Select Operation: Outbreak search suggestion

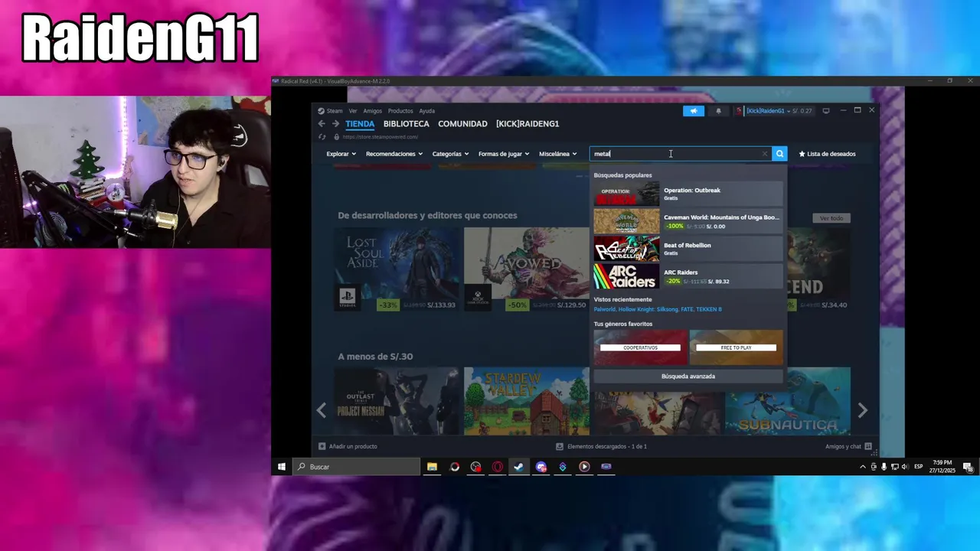(688, 194)
